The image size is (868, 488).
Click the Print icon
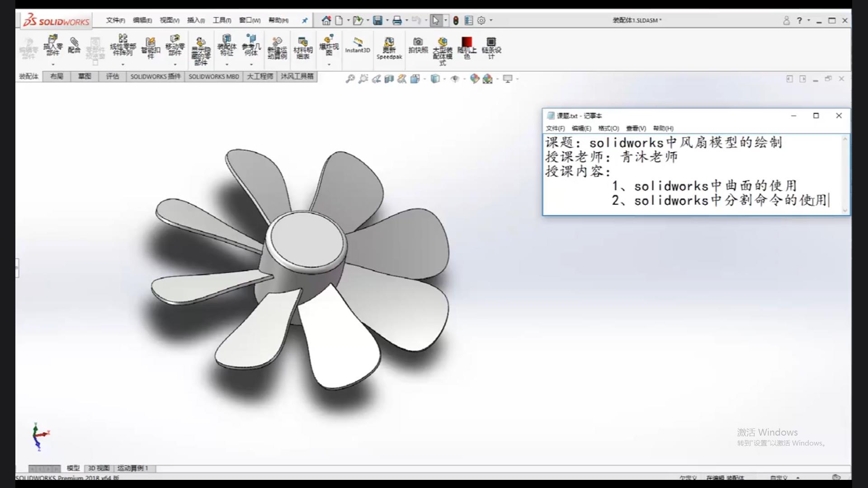tap(397, 20)
